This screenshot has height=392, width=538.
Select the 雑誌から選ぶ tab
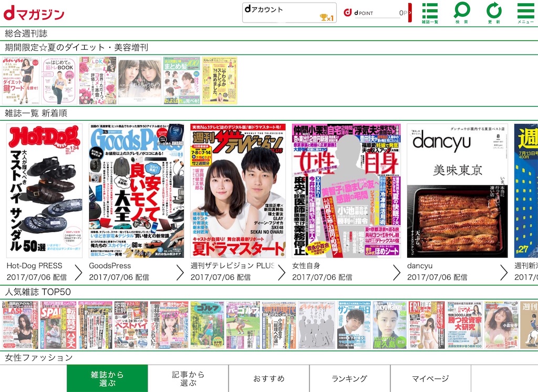pos(107,379)
